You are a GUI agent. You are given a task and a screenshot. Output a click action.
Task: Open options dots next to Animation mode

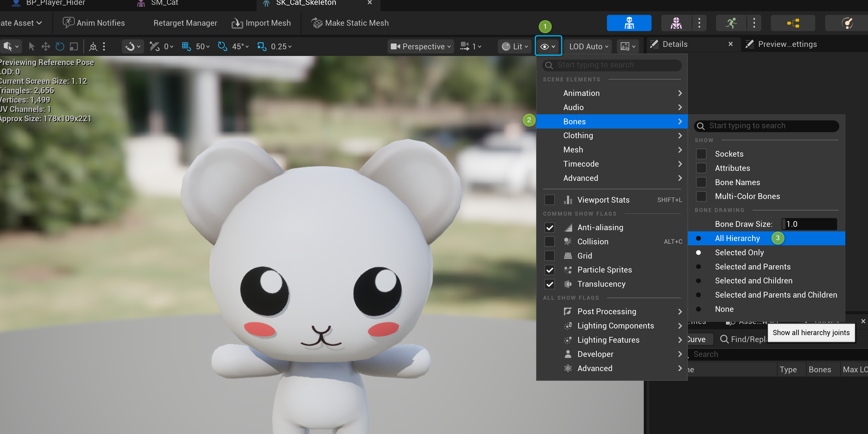pos(754,23)
